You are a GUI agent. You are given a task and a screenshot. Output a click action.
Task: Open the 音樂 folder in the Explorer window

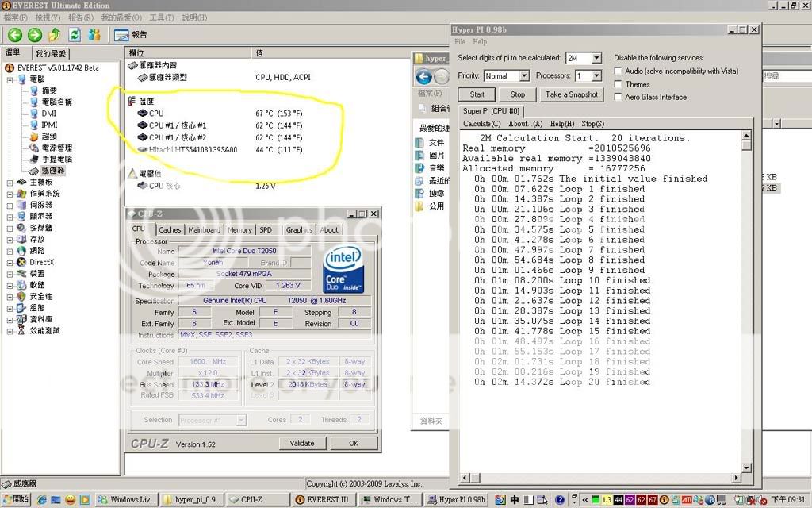(x=431, y=168)
